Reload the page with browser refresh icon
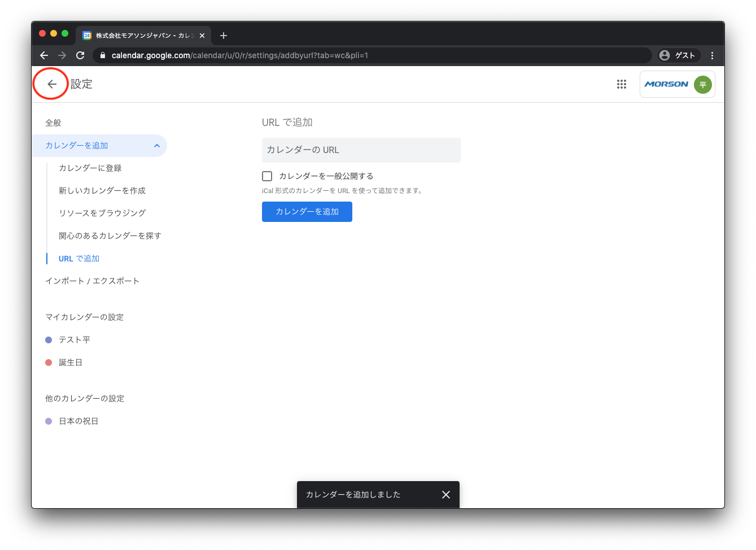Viewport: 756px width, 550px height. pyautogui.click(x=80, y=55)
